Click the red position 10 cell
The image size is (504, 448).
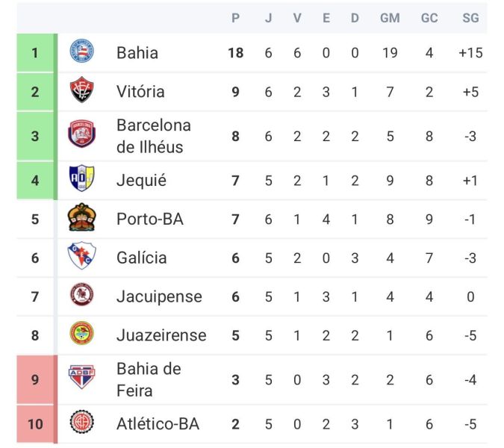click(35, 424)
